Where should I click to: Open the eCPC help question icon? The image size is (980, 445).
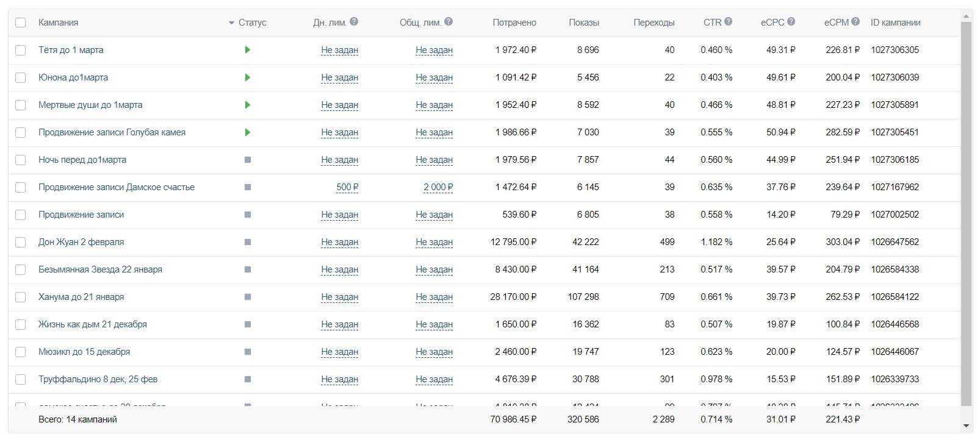(x=791, y=22)
